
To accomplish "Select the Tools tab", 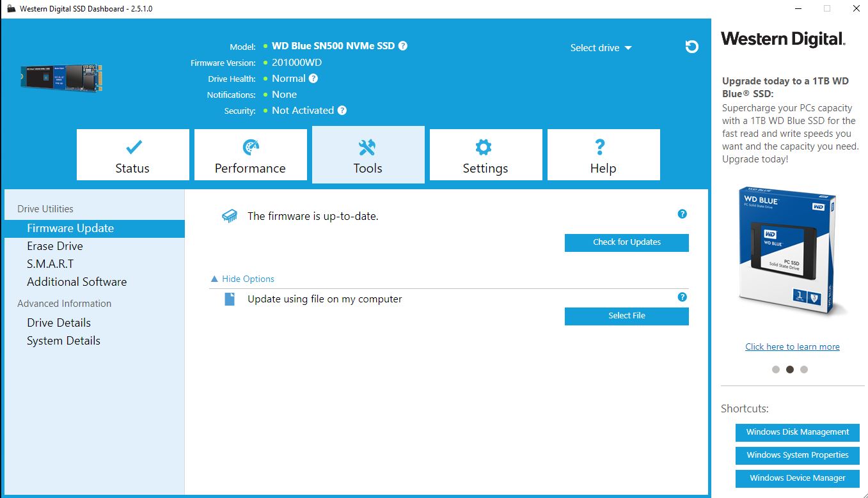I will pos(368,155).
